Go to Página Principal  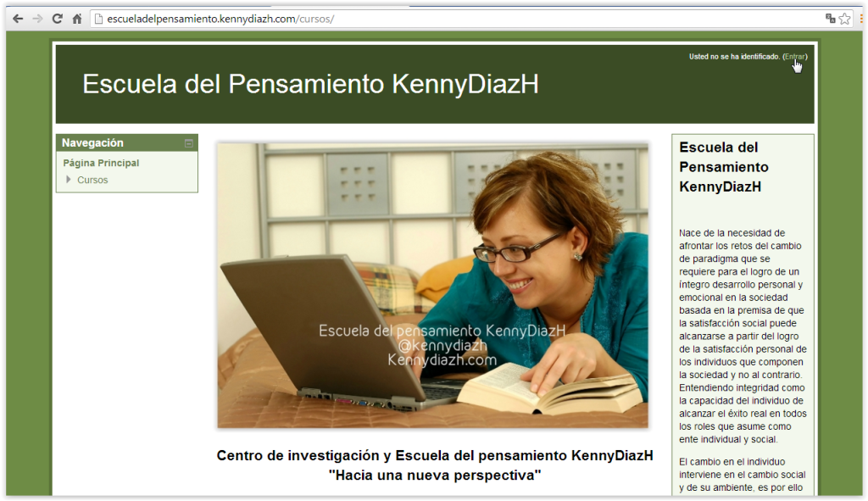(101, 163)
